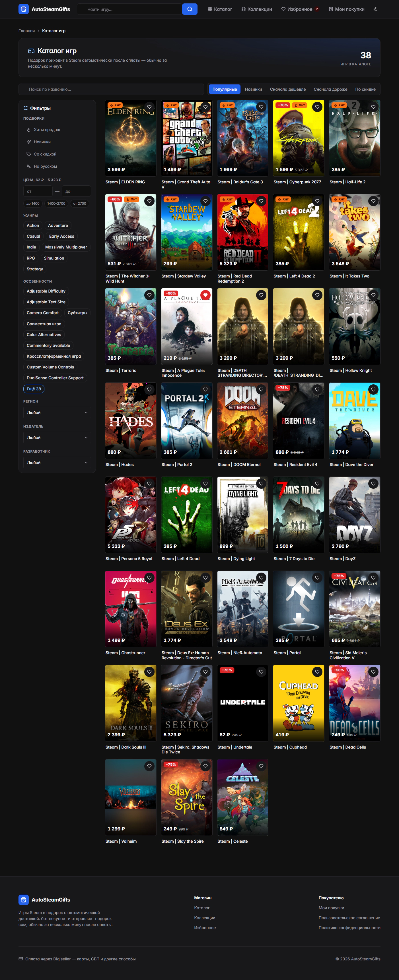Open Мои покупки in the header
The width and height of the screenshot is (399, 980).
pyautogui.click(x=347, y=9)
